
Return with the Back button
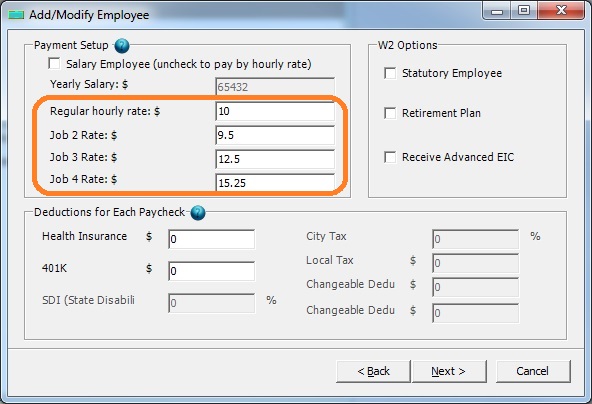[x=373, y=371]
